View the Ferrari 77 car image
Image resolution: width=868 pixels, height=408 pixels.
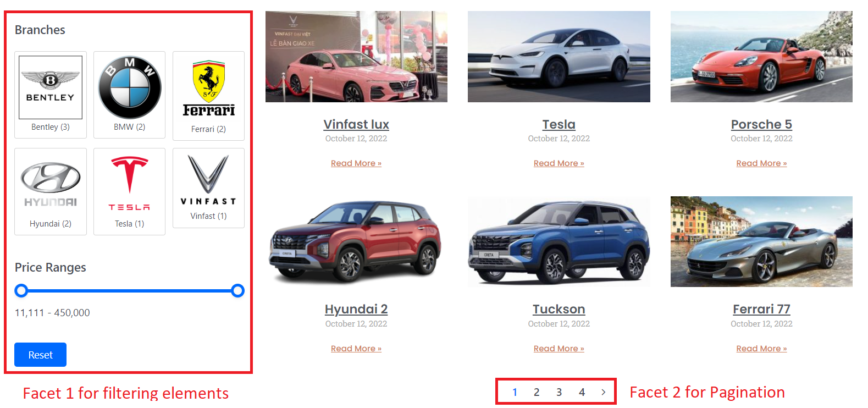pyautogui.click(x=761, y=241)
